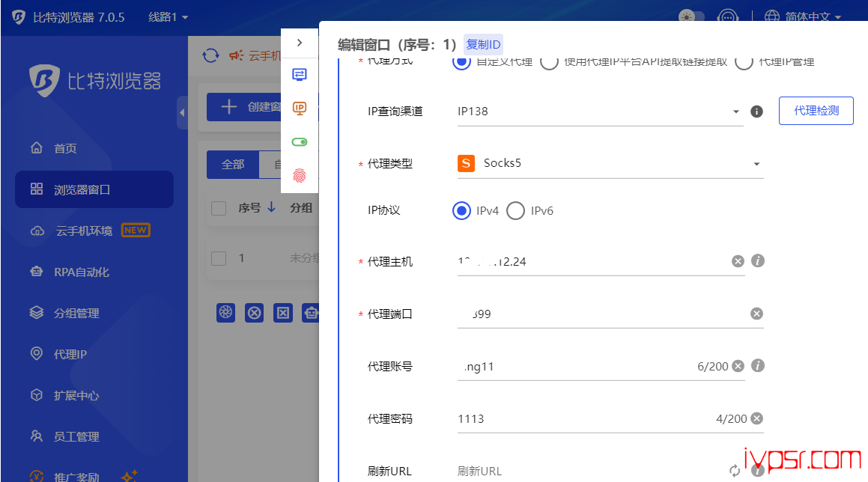Click the group layers icon in sidebar
868x482 pixels.
[37, 312]
